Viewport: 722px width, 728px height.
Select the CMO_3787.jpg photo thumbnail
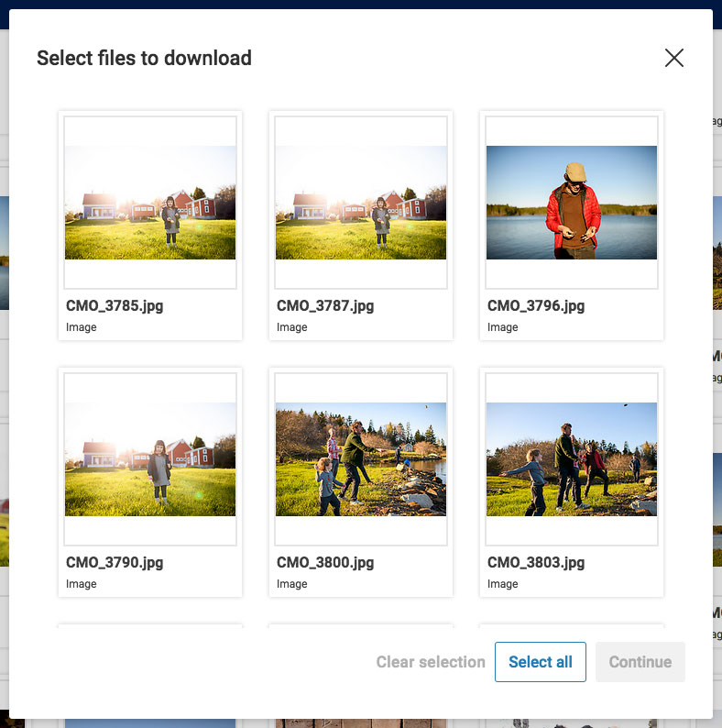[x=361, y=203]
